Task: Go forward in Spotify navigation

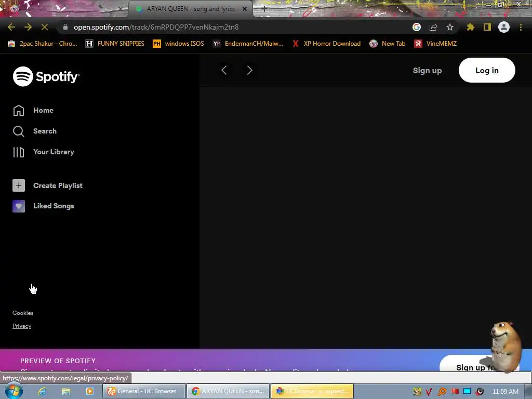Action: [x=250, y=70]
